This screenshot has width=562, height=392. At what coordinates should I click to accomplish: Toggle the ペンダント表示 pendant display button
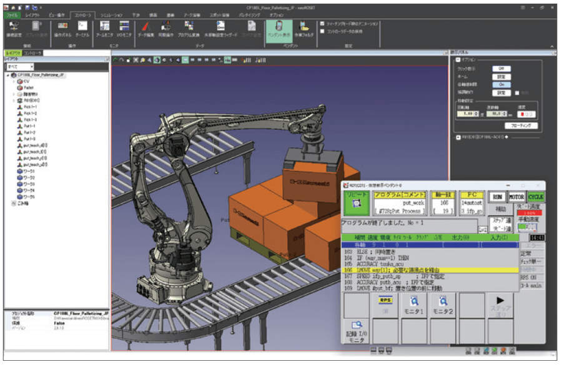[x=279, y=28]
